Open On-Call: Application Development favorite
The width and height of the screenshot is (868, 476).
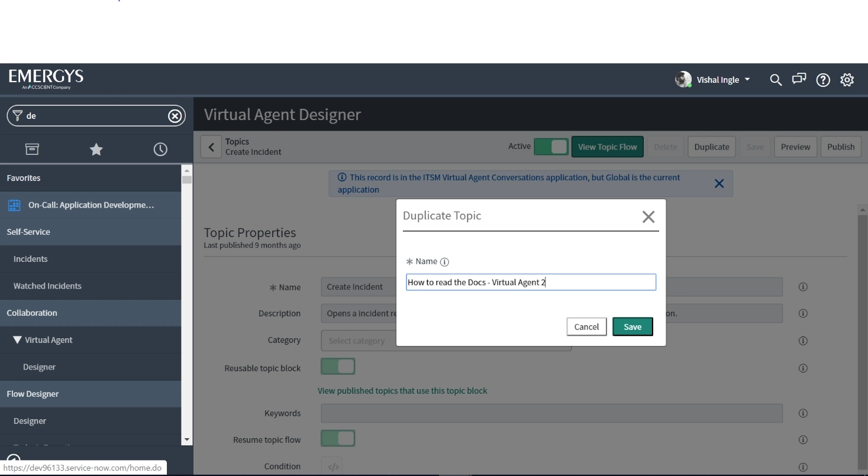click(x=91, y=205)
